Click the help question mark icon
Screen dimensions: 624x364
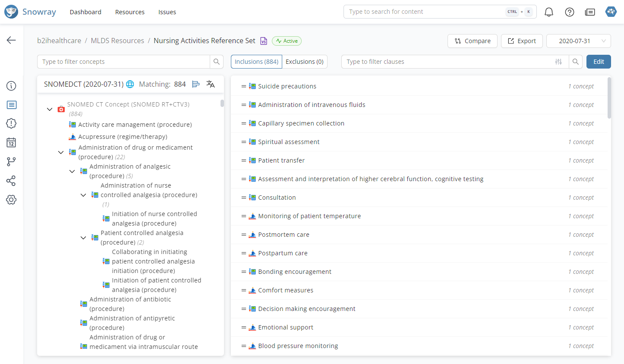click(569, 12)
